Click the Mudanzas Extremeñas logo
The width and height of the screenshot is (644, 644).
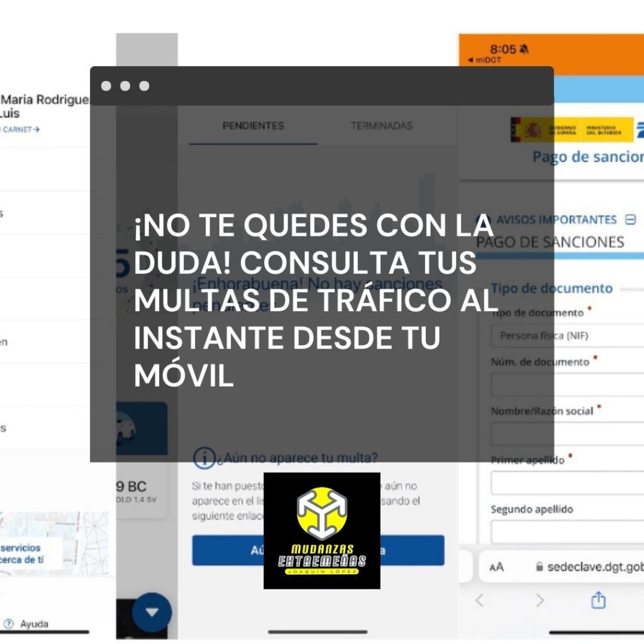(322, 531)
